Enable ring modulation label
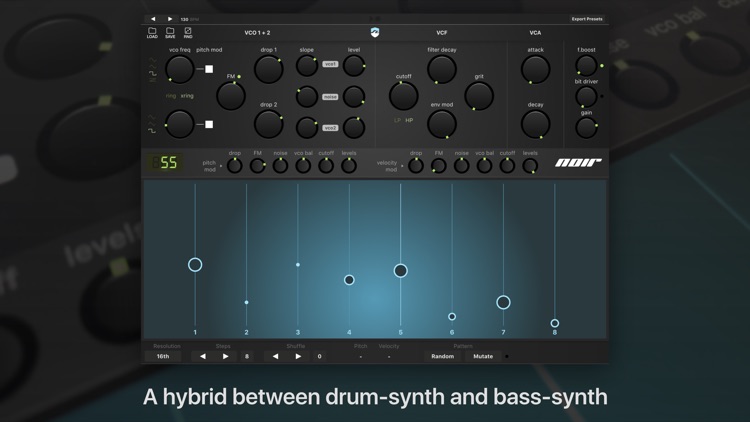The image size is (750, 422). pos(171,96)
